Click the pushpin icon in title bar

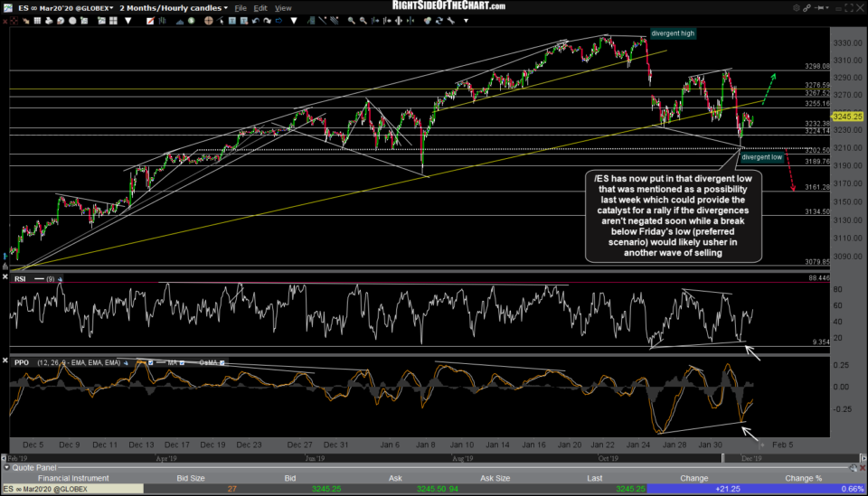pos(820,8)
